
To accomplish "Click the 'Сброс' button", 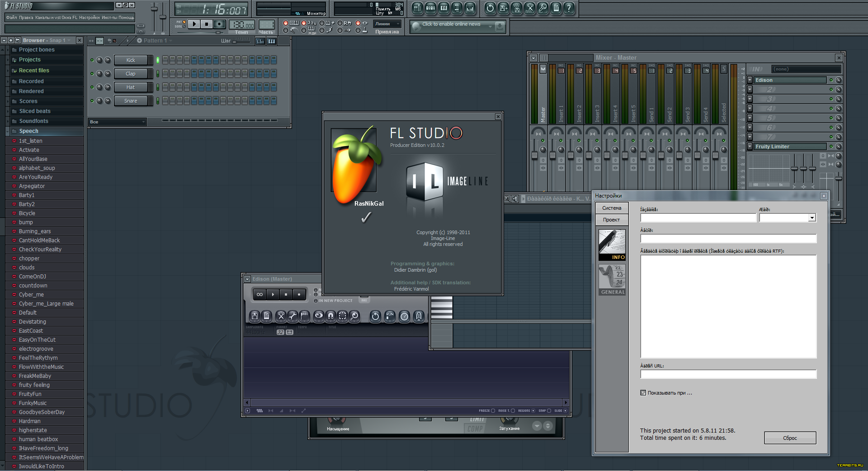I will pos(790,438).
